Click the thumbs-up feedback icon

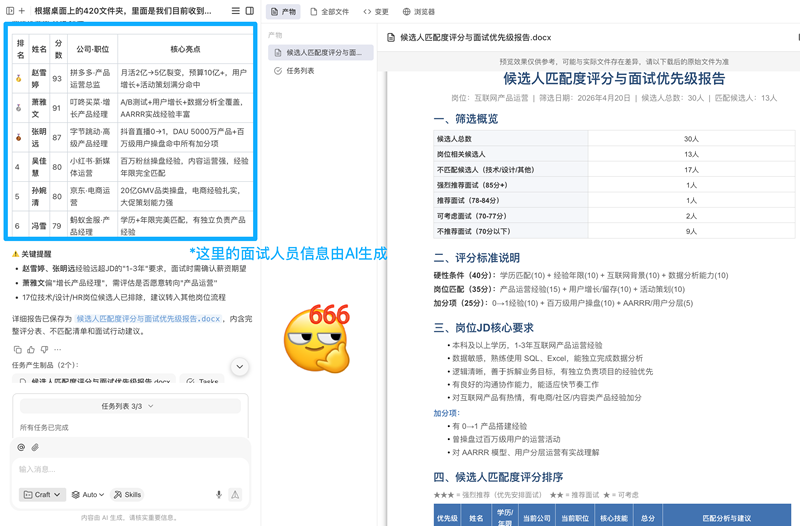click(x=31, y=350)
